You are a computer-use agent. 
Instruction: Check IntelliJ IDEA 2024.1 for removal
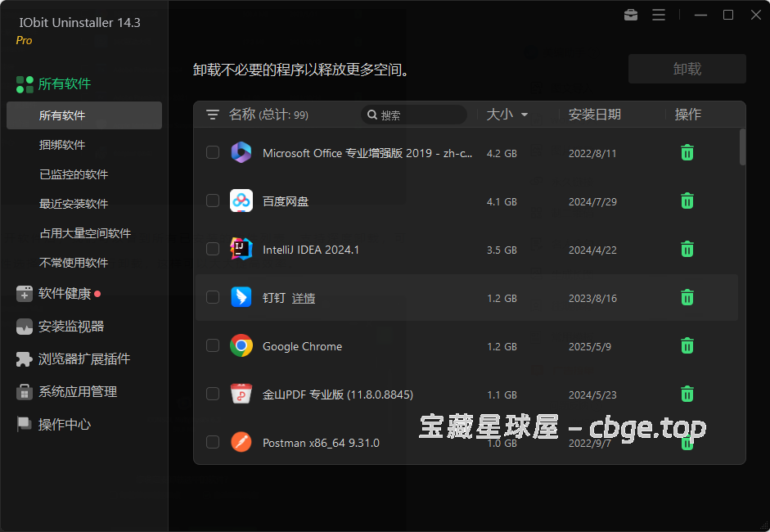click(x=213, y=249)
